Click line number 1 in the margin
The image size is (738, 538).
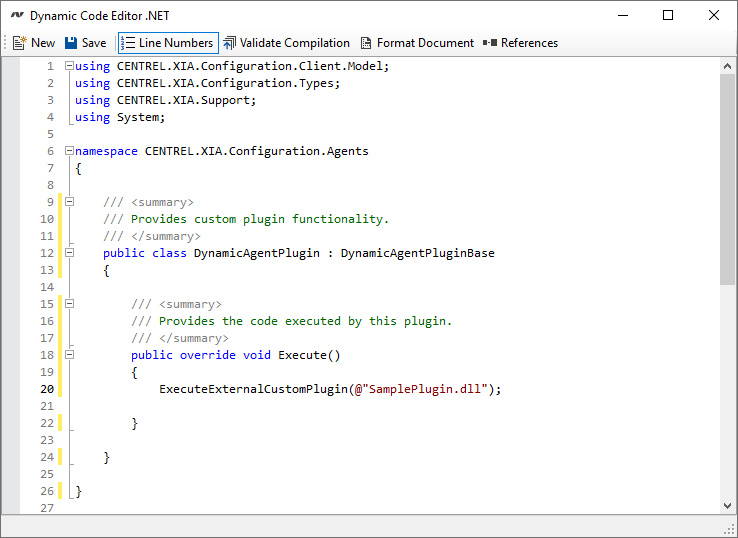click(50, 66)
